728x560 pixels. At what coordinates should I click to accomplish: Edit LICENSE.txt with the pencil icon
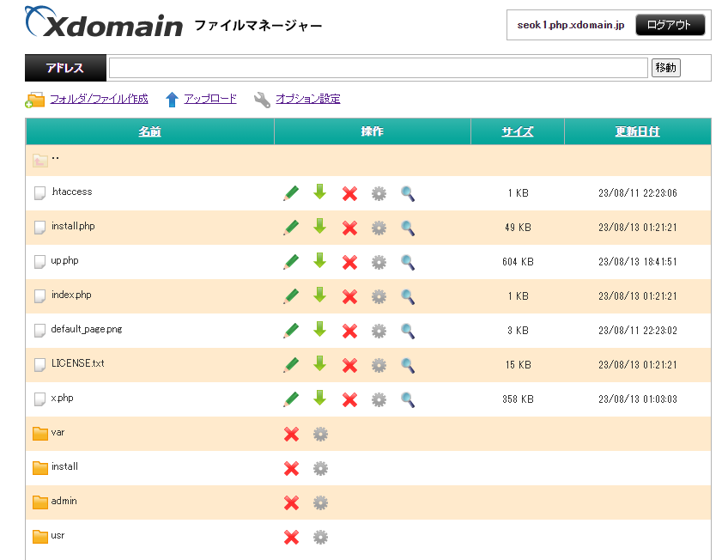tap(291, 365)
